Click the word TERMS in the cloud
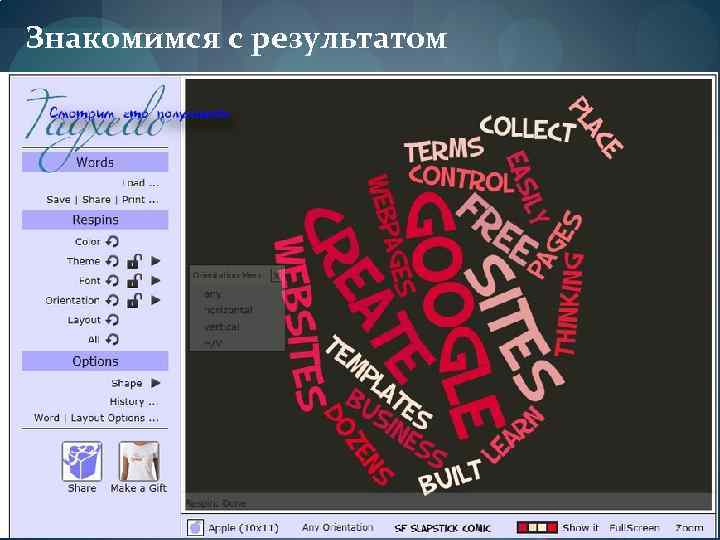This screenshot has width=720, height=540. [x=444, y=150]
